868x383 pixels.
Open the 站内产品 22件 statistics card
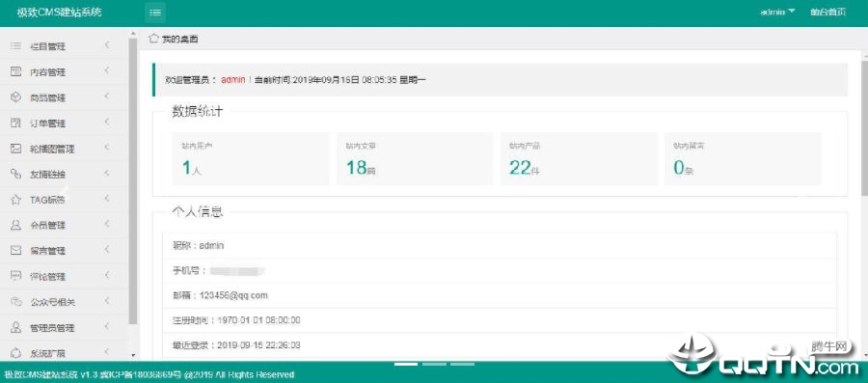[x=579, y=158]
